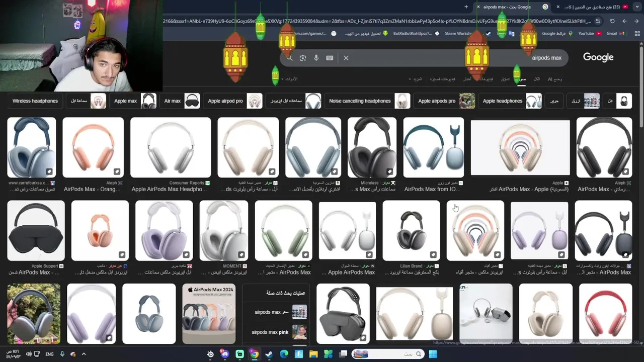Open the وضع AI search mode tab

tap(555, 79)
